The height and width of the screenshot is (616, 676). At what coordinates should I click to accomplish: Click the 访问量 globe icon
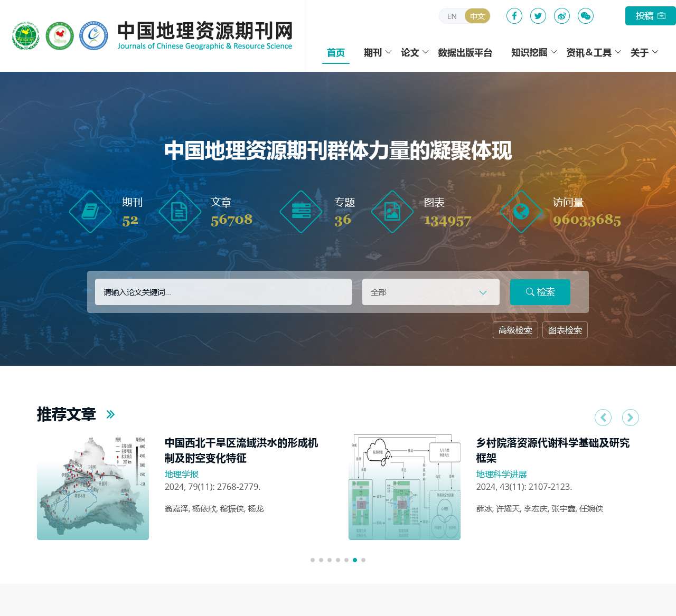pyautogui.click(x=521, y=212)
